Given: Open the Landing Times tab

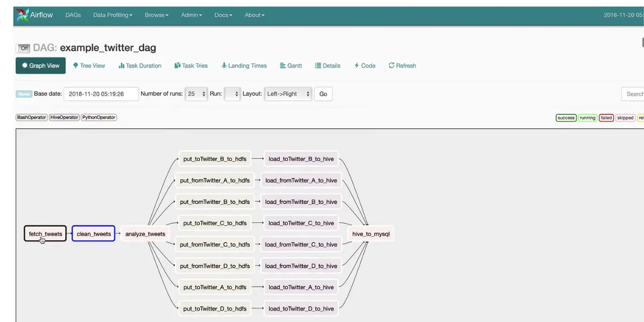Looking at the screenshot, I should [244, 65].
